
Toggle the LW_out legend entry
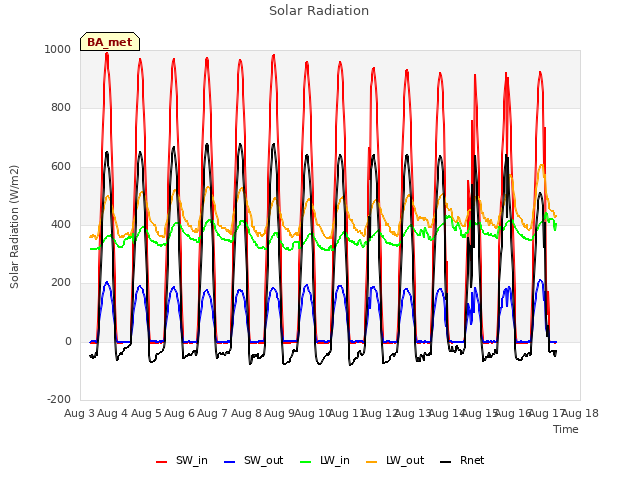pyautogui.click(x=395, y=460)
